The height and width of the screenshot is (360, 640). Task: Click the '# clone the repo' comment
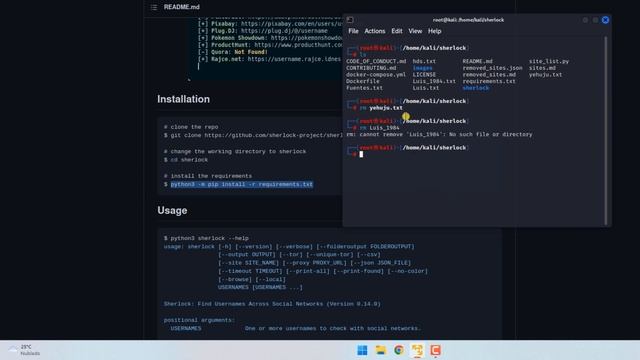pyautogui.click(x=191, y=127)
